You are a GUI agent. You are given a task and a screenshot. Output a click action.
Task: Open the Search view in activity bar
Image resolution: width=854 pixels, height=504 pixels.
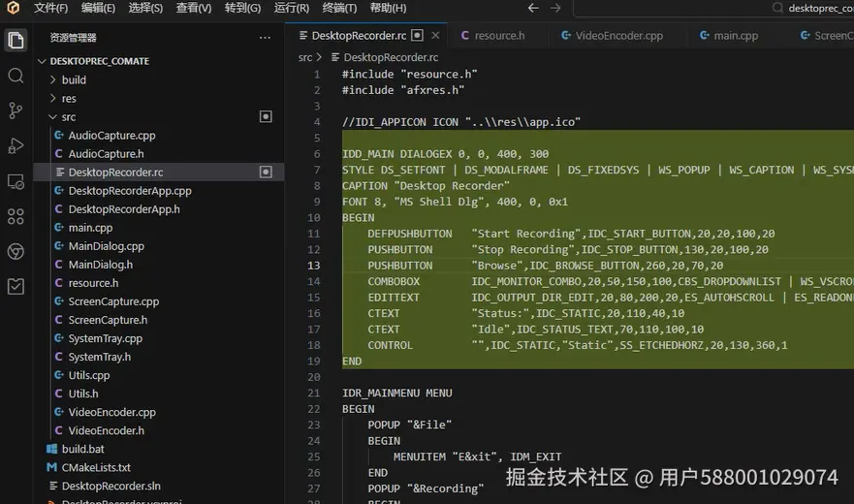tap(16, 76)
